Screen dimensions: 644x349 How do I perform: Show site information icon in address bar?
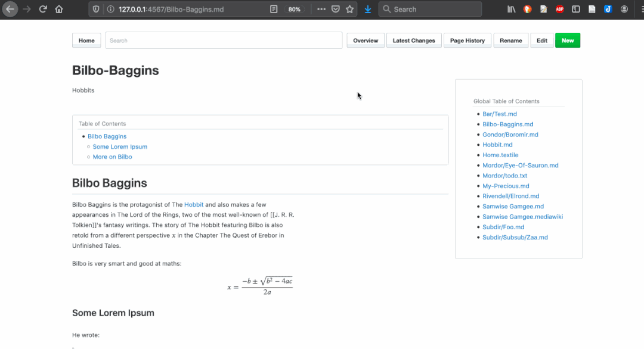(110, 9)
